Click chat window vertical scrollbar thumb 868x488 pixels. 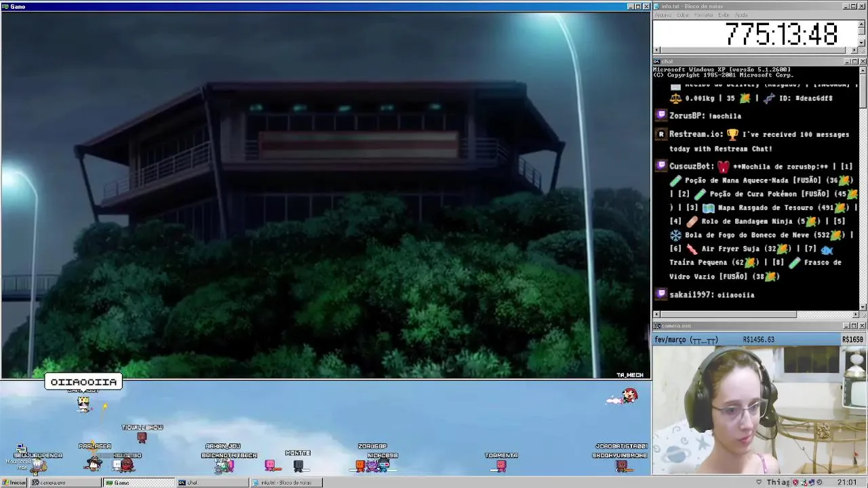pos(863,90)
